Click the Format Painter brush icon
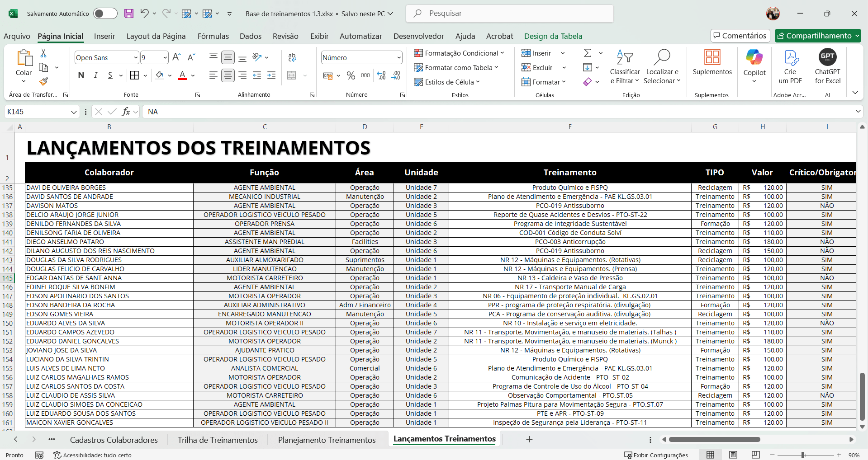 point(43,82)
